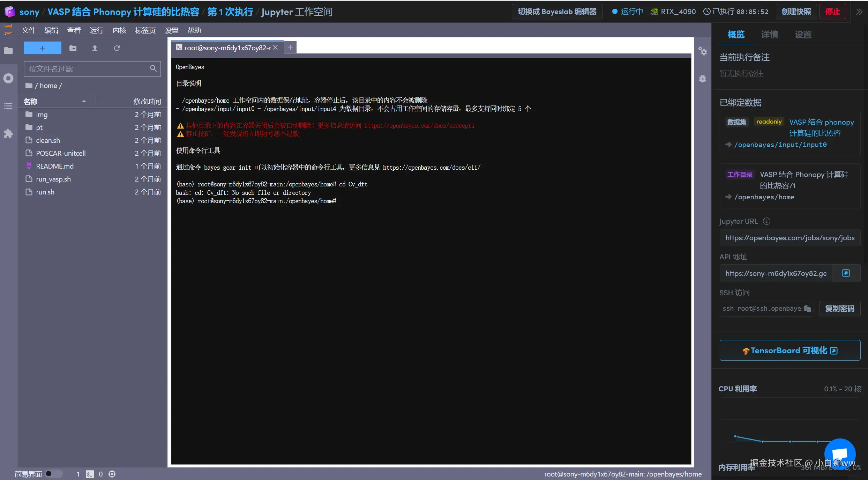Image resolution: width=868 pixels, height=480 pixels.
Task: Refresh the file browser list
Action: click(117, 48)
